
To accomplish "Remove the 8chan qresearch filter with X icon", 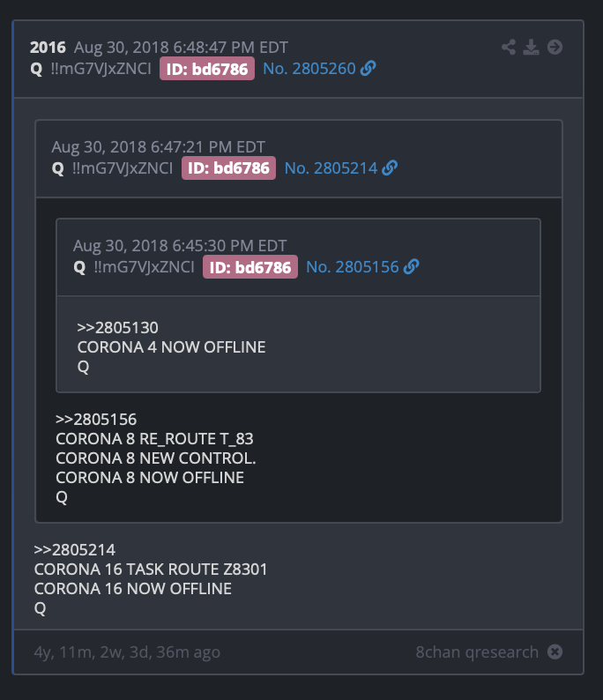I will click(555, 652).
